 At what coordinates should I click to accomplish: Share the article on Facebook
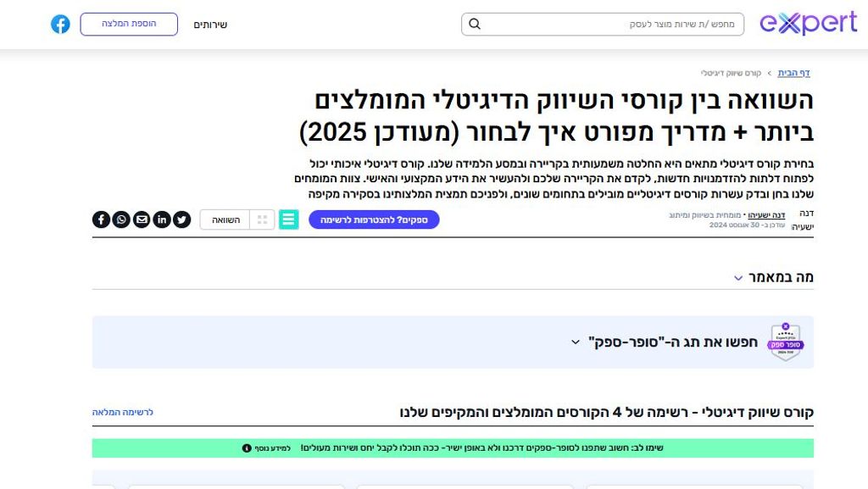pos(101,219)
